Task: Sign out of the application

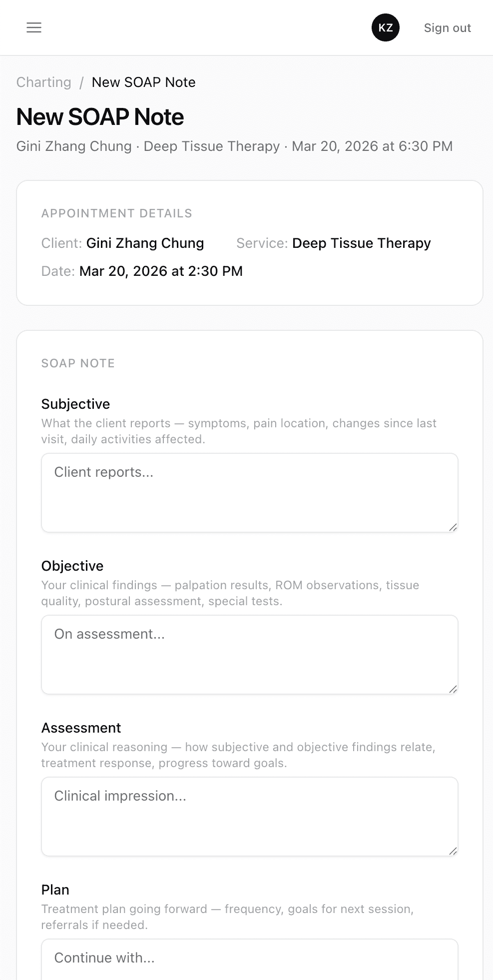Action: [x=447, y=27]
